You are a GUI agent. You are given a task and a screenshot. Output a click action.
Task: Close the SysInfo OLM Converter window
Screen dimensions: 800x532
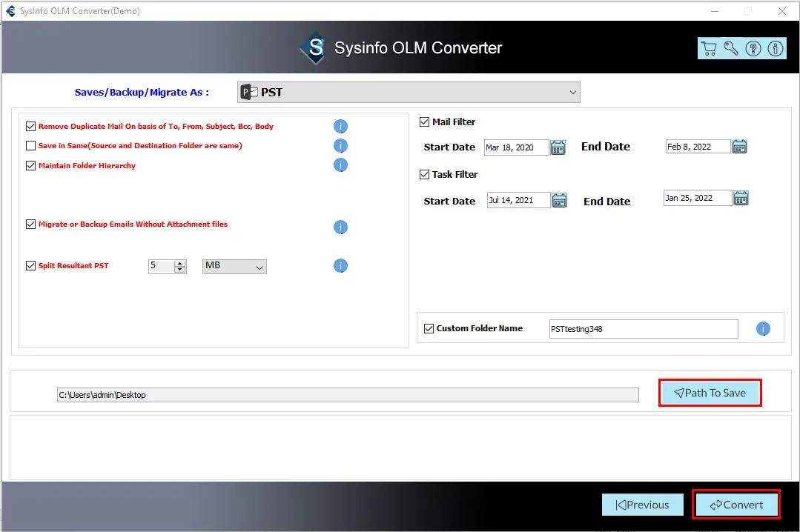click(x=781, y=10)
